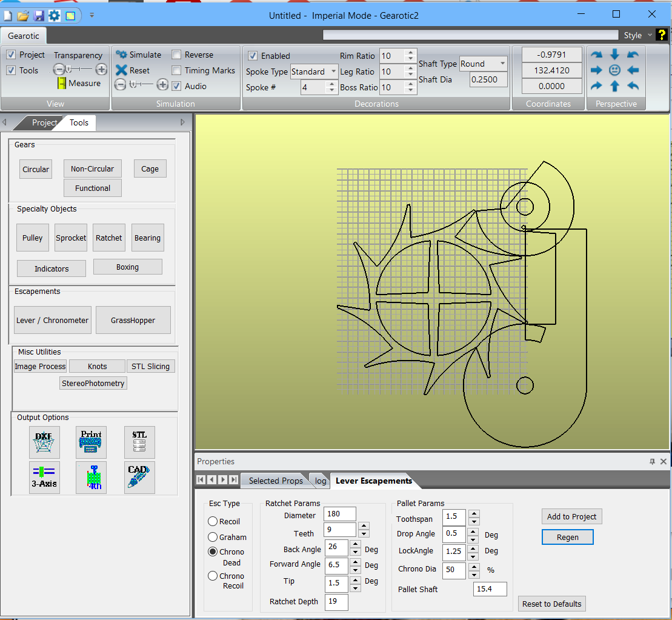Image resolution: width=672 pixels, height=620 pixels.
Task: Open the Print output option
Action: [x=91, y=442]
